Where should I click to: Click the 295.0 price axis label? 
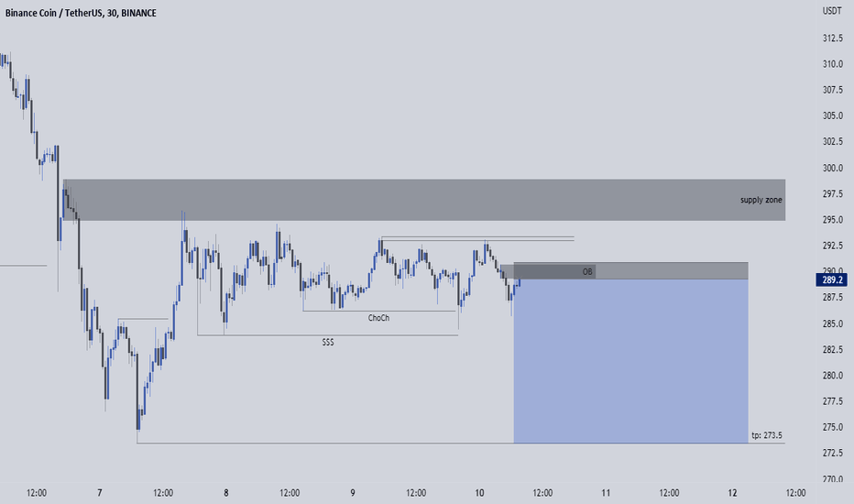832,220
